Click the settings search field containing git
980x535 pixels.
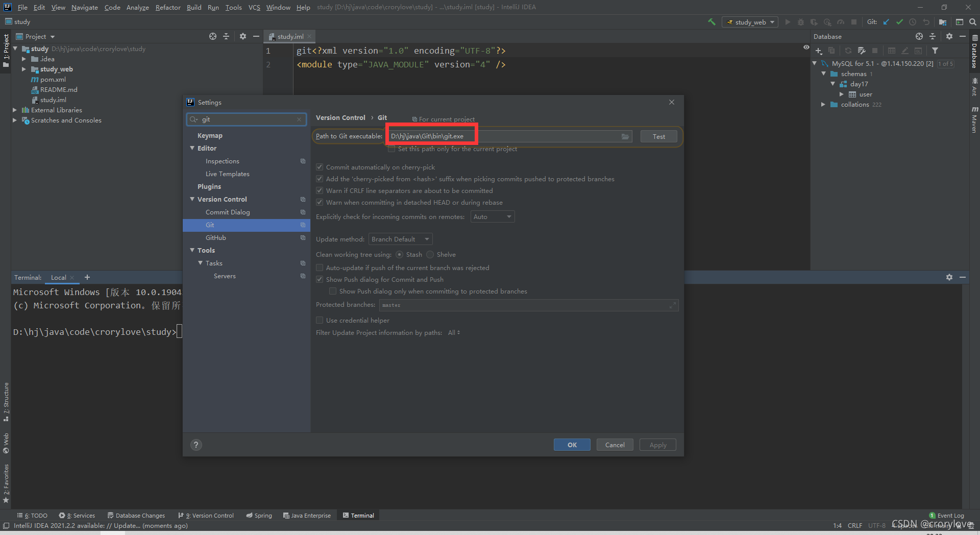coord(247,119)
